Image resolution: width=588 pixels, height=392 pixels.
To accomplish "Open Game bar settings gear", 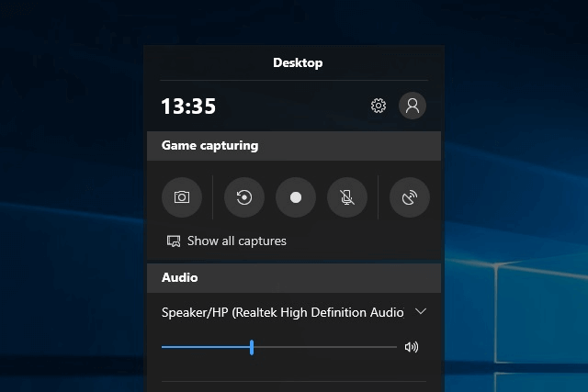I will click(379, 106).
